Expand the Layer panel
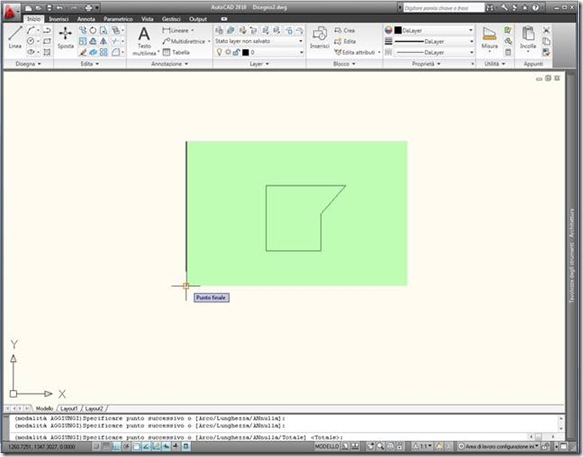The height and width of the screenshot is (457, 583). point(259,64)
